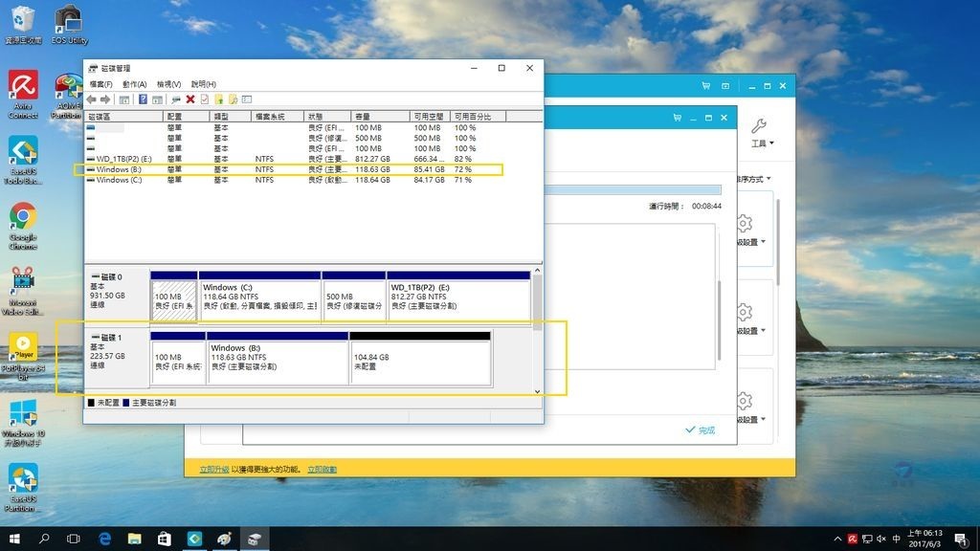Screen dimensions: 980x551
Task: Click the 完成 finish button
Action: [701, 430]
